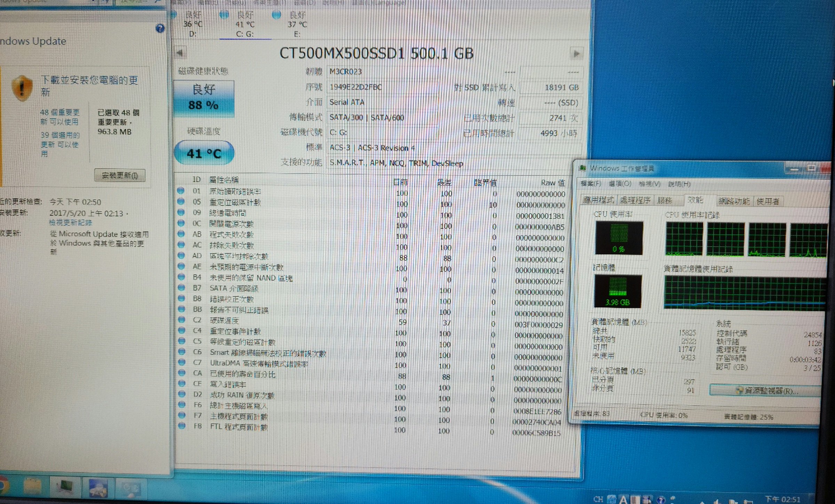835x504 pixels.
Task: Click status dot of C2 硬碟溫度 row
Action: pyautogui.click(x=181, y=320)
